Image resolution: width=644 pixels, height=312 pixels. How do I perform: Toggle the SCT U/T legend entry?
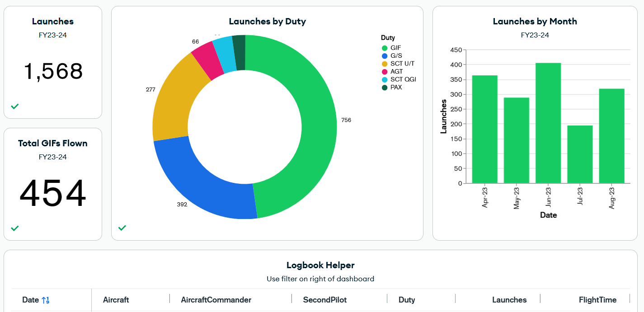385,63
